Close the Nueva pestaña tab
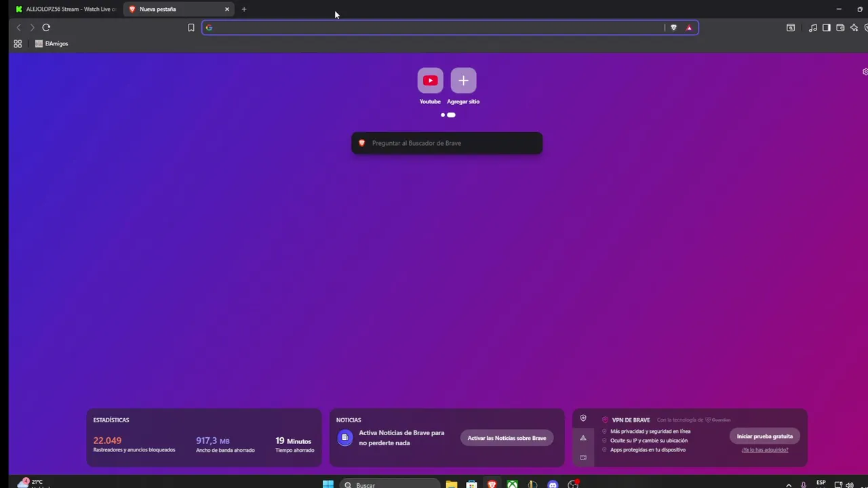 [227, 9]
